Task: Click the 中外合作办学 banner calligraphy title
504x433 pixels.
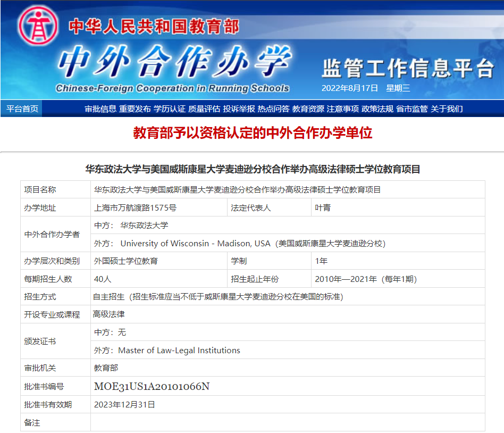Action: coord(174,61)
